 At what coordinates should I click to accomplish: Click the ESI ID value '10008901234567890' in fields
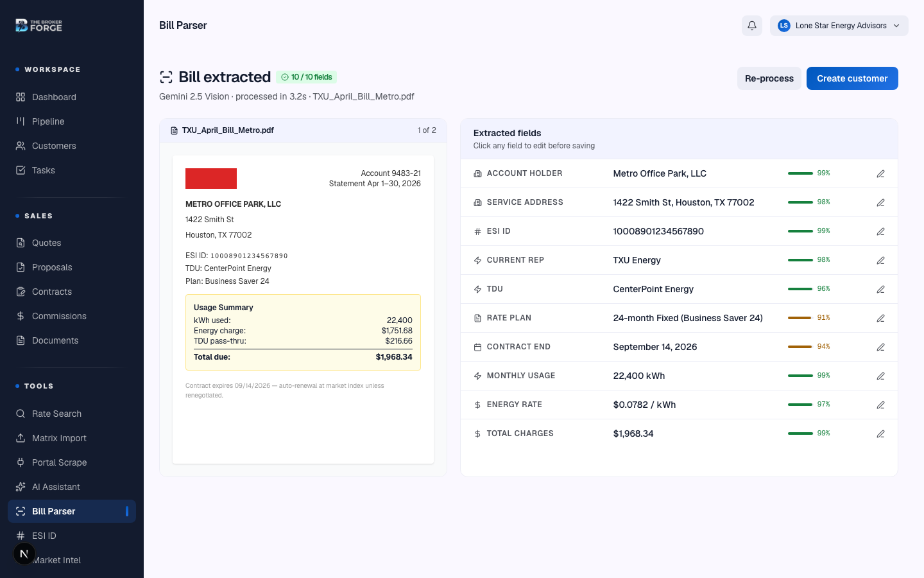tap(658, 231)
